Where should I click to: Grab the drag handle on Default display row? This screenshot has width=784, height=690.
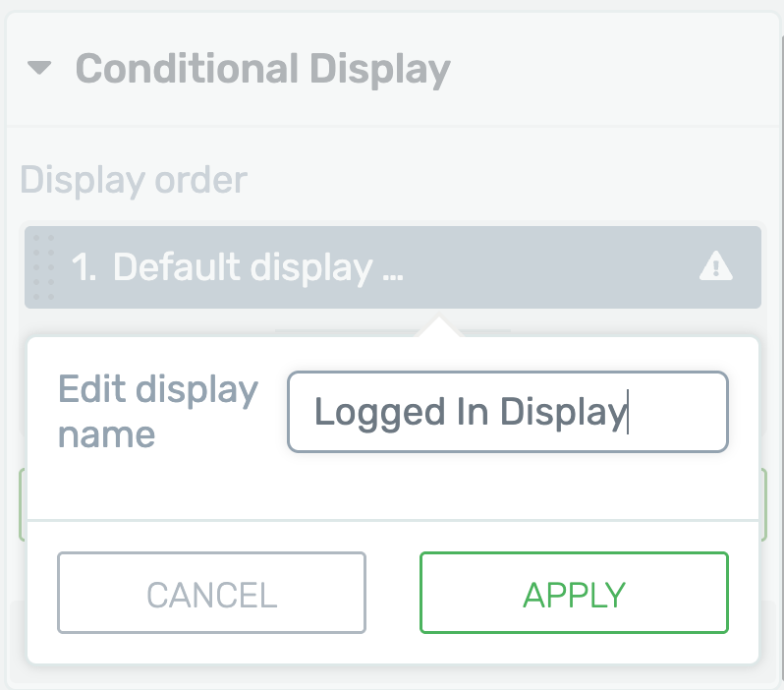click(x=43, y=267)
